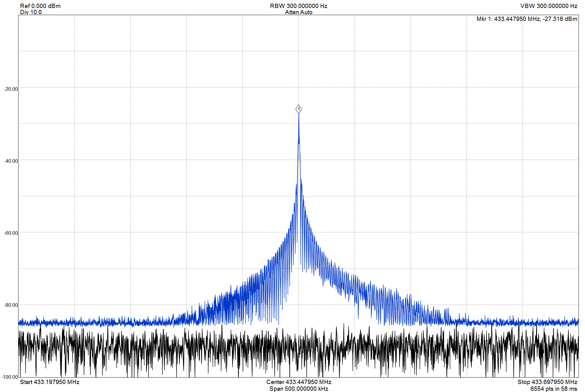Click marker 1 diamond at the peak
The width and height of the screenshot is (585, 392).
click(x=298, y=109)
